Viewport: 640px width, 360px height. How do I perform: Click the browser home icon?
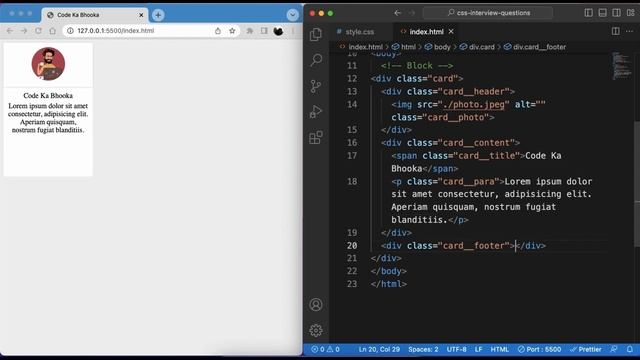click(x=53, y=31)
